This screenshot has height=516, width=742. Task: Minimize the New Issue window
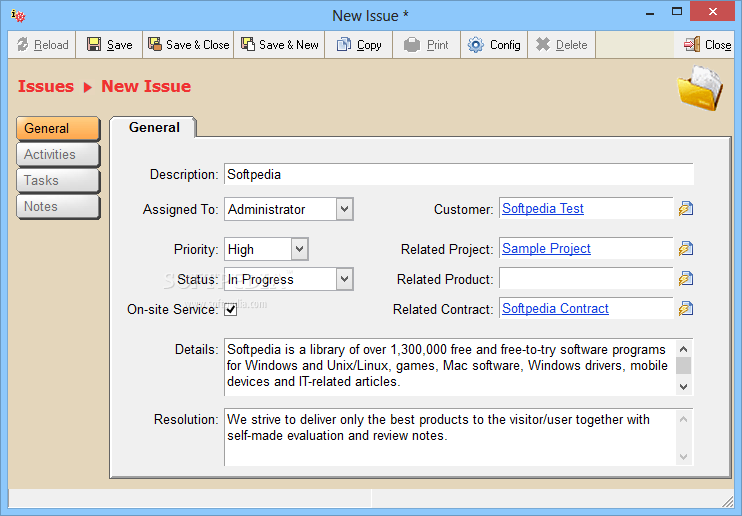(650, 14)
